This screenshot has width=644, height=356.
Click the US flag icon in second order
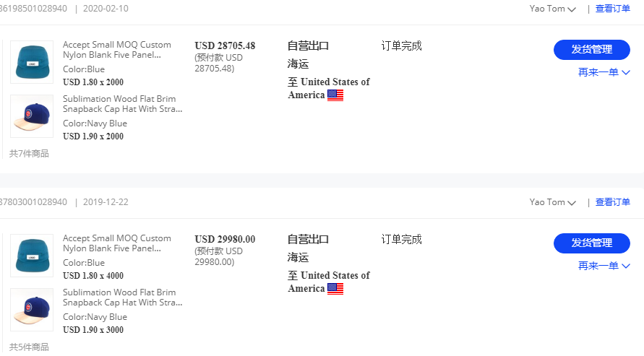pyautogui.click(x=335, y=289)
